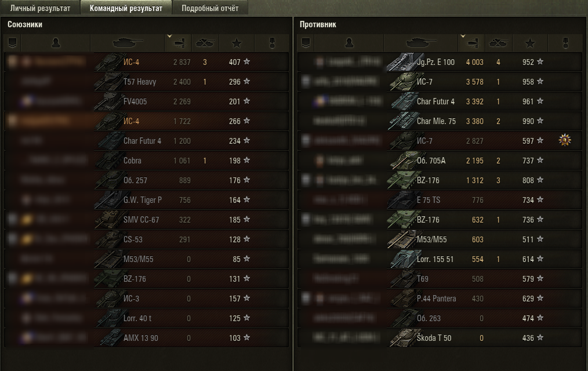This screenshot has width=588, height=371.
Task: Open the Личный результат tab
Action: pos(40,8)
